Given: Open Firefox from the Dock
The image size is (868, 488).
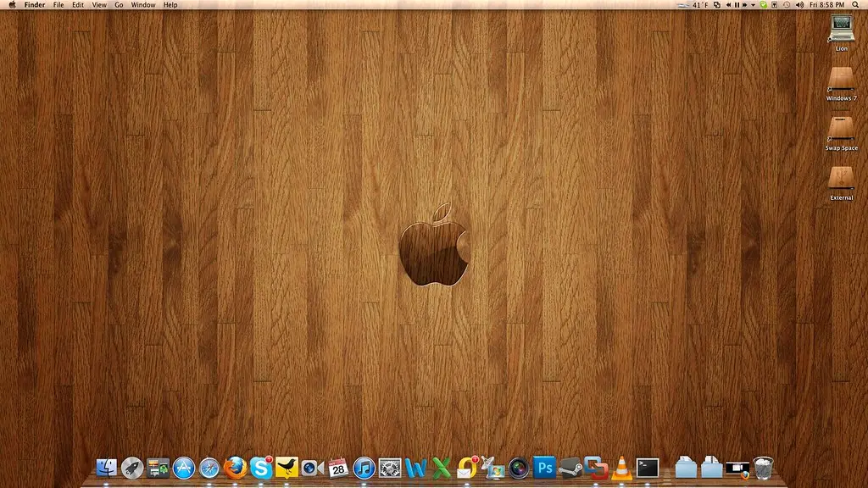Looking at the screenshot, I should tap(236, 468).
